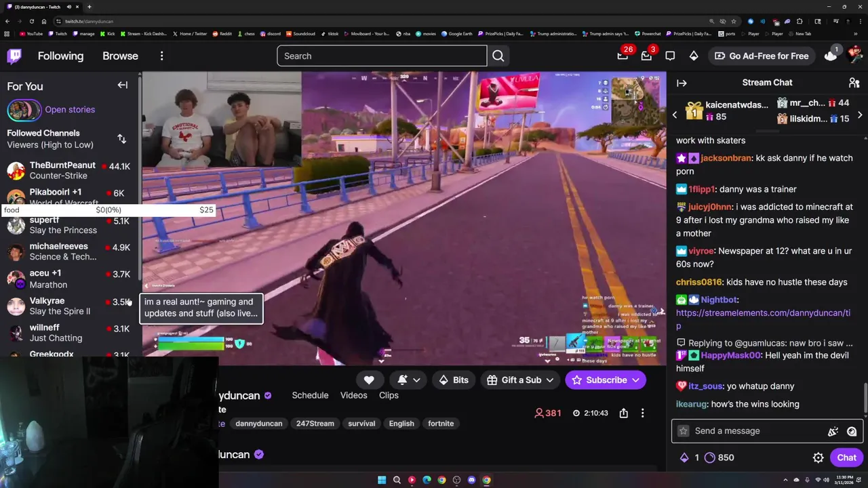The height and width of the screenshot is (488, 868).
Task: Share the stream with share icon
Action: tap(623, 413)
